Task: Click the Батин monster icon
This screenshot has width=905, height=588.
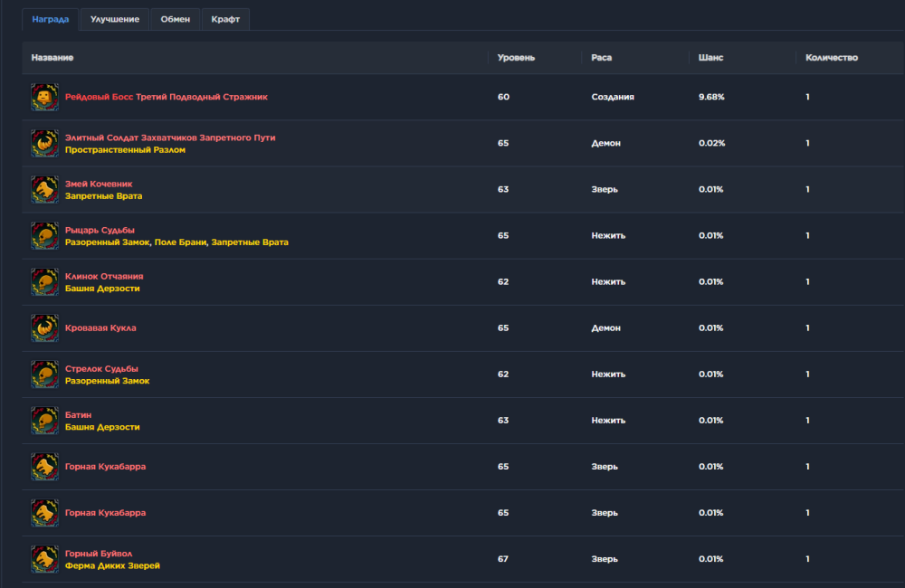Action: [44, 420]
